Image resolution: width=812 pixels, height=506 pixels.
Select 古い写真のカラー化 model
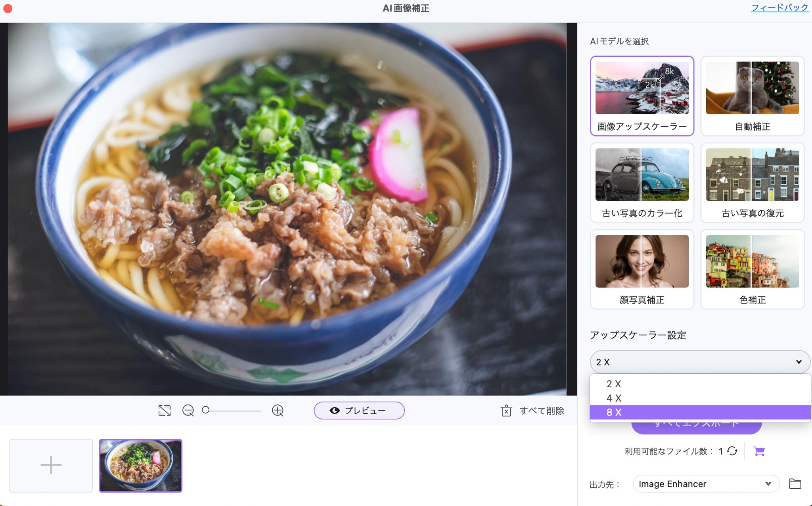click(642, 183)
